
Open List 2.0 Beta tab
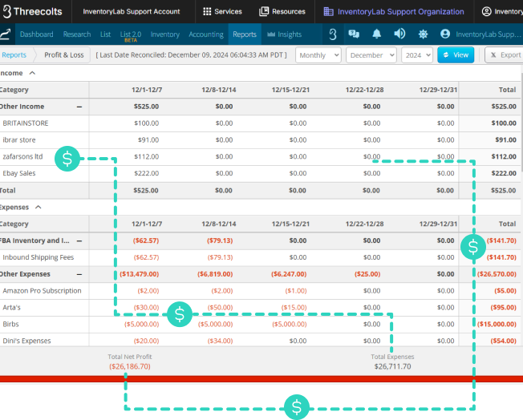[x=131, y=36]
